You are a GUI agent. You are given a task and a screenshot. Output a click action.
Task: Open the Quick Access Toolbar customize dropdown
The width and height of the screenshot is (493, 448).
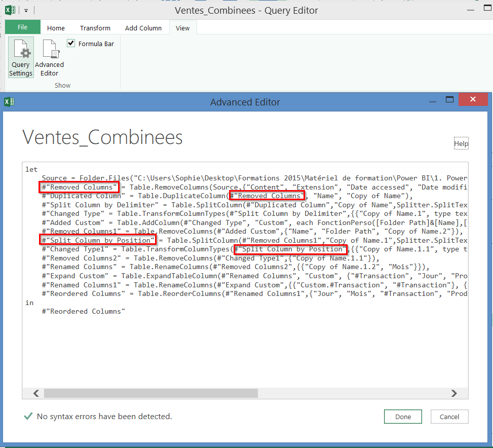pos(26,10)
